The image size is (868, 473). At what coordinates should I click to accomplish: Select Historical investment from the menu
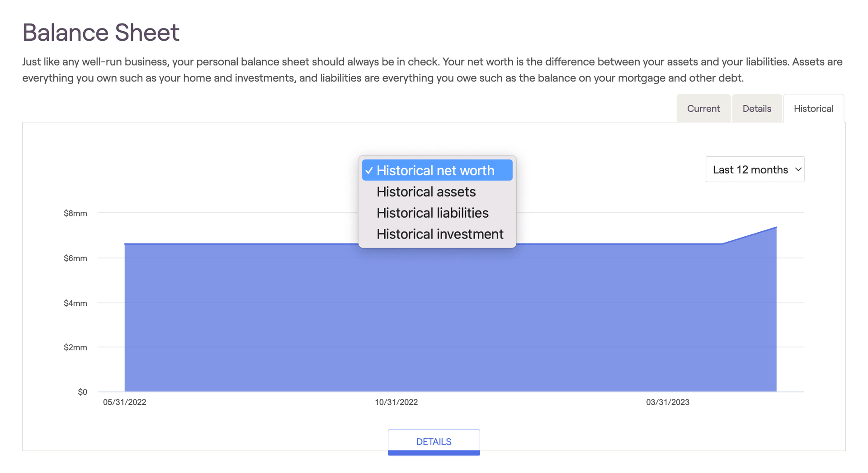(440, 234)
